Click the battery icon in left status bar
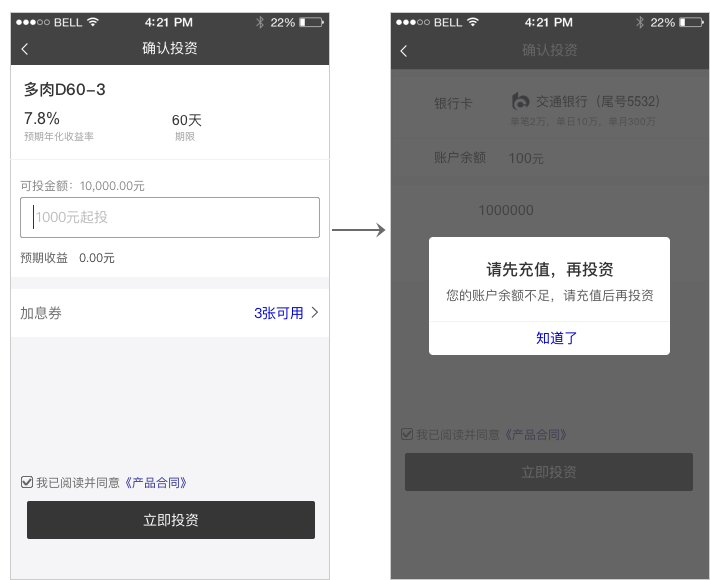This screenshot has width=710, height=580. (x=310, y=22)
